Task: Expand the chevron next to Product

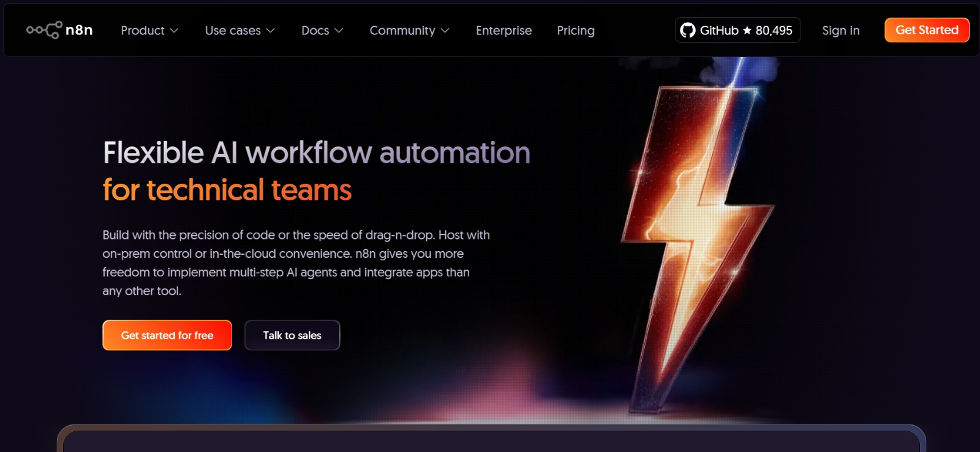Action: [174, 31]
